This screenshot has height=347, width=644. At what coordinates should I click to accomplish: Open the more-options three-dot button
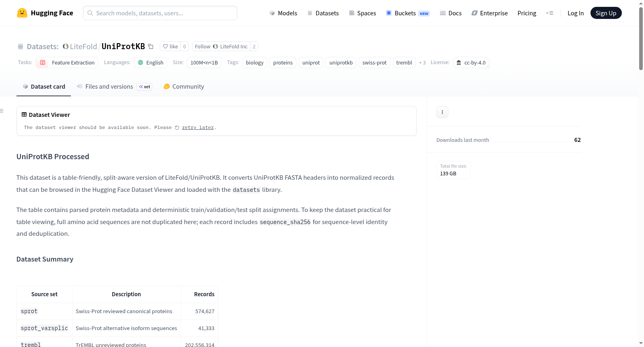click(x=442, y=112)
